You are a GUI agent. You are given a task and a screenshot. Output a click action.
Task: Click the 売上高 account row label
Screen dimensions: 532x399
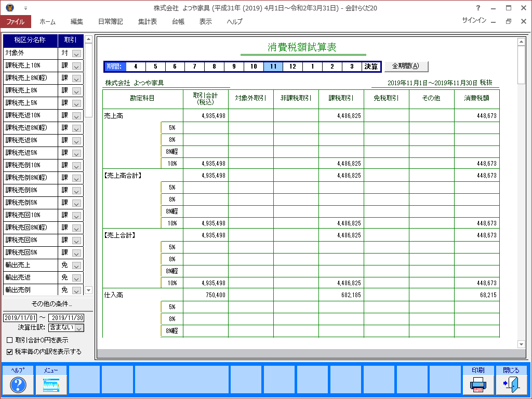point(114,116)
